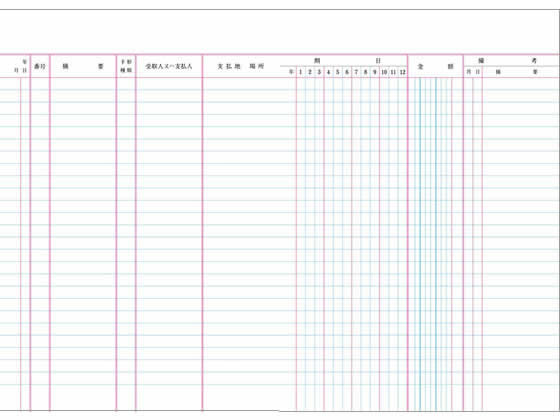Select the 手形種類 column header
Viewport: 560px width, 420px height.
(126, 66)
